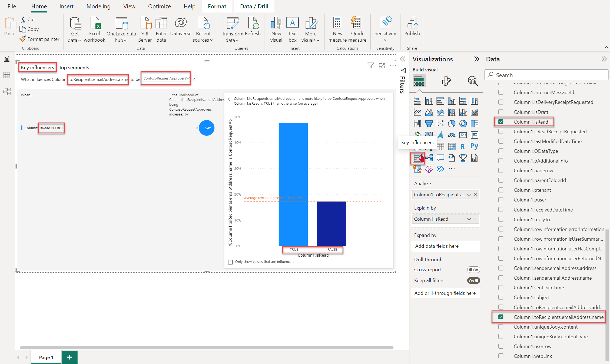Open the Data/Drill ribbon tab

pyautogui.click(x=254, y=6)
